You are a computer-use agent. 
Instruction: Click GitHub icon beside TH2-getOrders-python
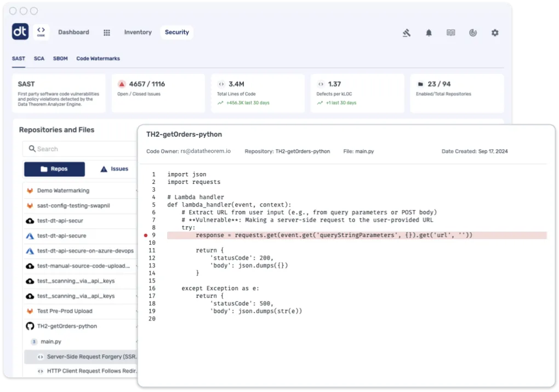(x=30, y=326)
